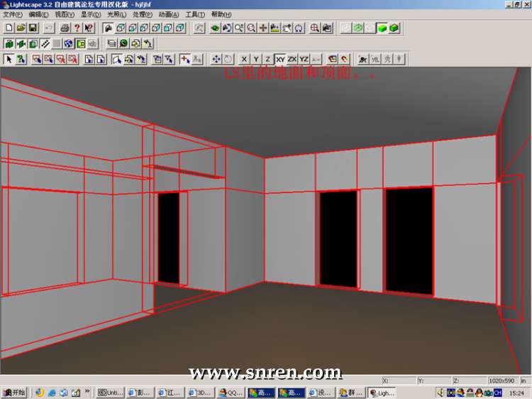
Task: Open the 处理(P) menu
Action: [143, 14]
